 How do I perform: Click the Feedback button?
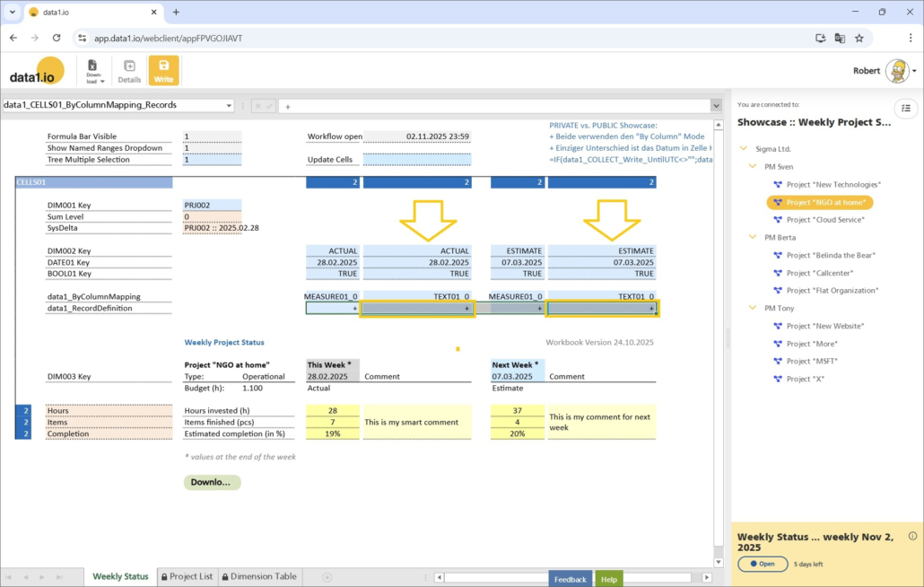pos(570,579)
